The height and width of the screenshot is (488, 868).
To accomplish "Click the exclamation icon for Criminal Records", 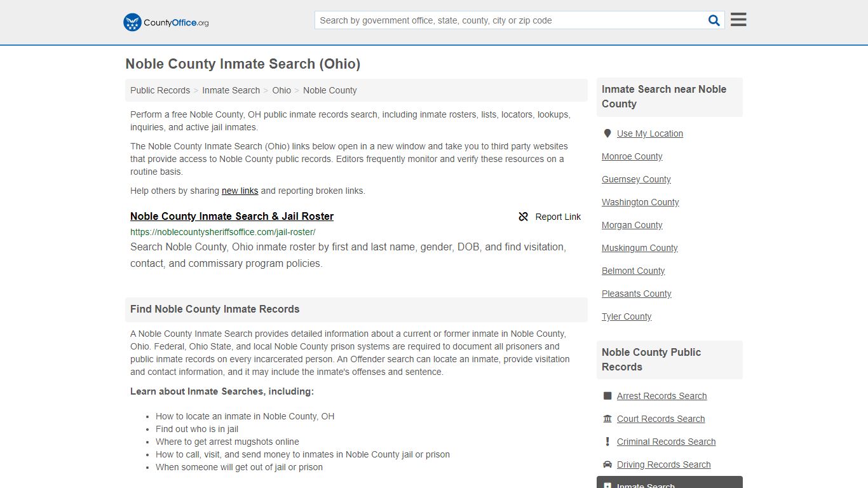I will click(607, 442).
